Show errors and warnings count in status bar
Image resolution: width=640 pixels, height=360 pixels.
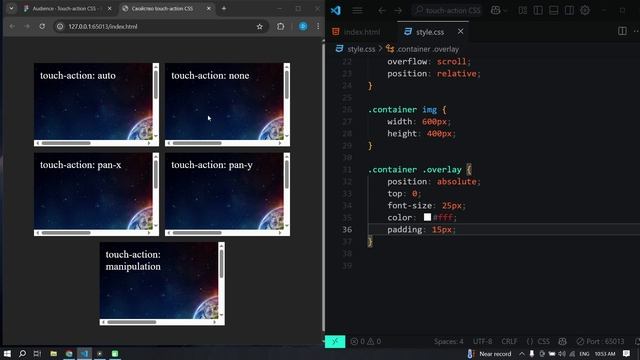366,342
